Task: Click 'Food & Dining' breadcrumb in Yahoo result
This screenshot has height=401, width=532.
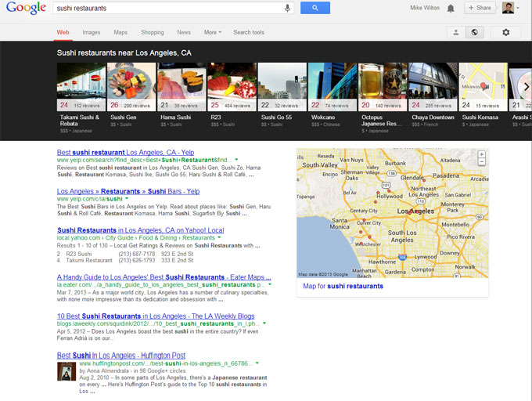Action: click(158, 237)
